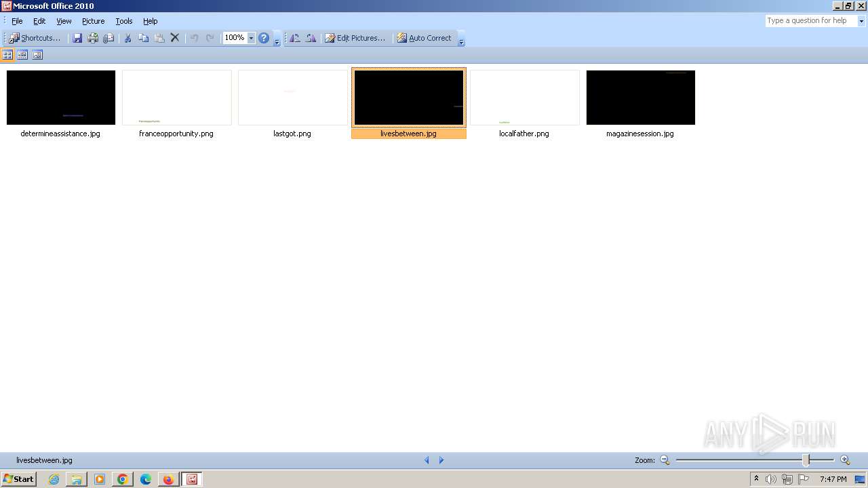Select determineassistance.jpg thumbnail
Image resolution: width=868 pixels, height=488 pixels.
(61, 98)
